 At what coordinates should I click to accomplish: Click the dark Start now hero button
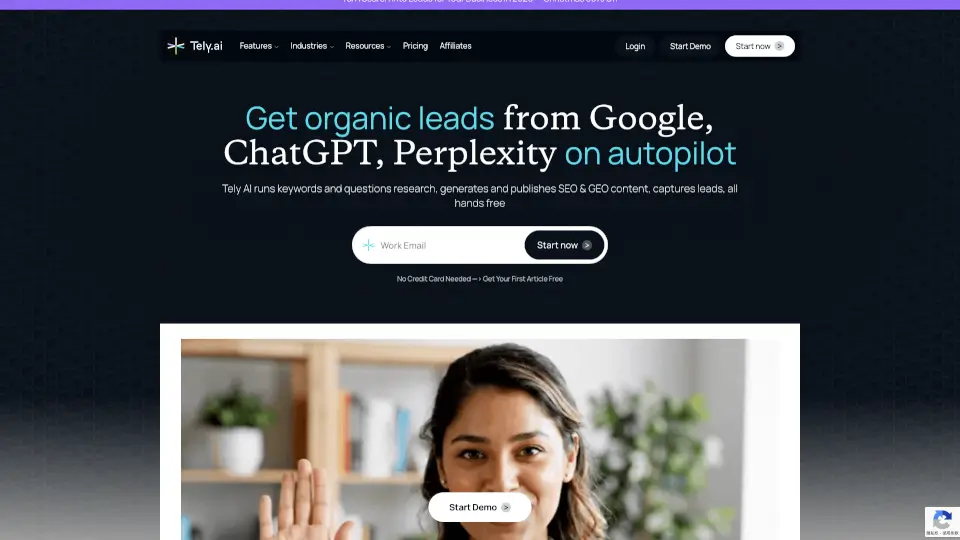(x=564, y=245)
